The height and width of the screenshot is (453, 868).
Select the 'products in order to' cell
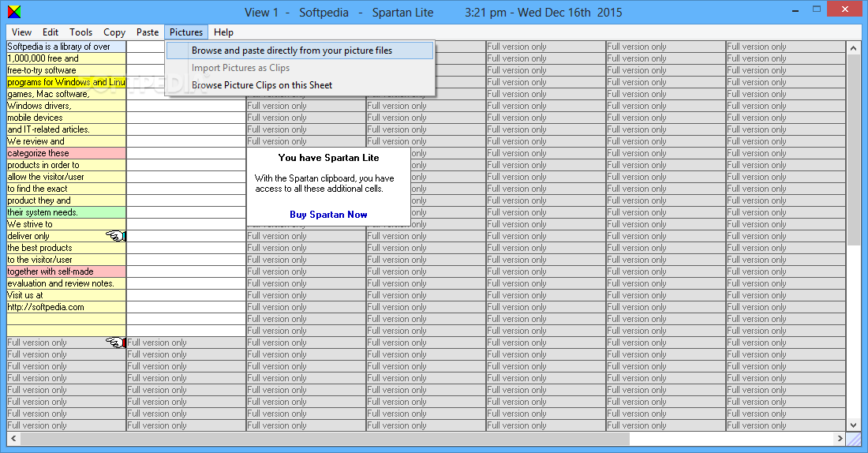click(x=66, y=165)
